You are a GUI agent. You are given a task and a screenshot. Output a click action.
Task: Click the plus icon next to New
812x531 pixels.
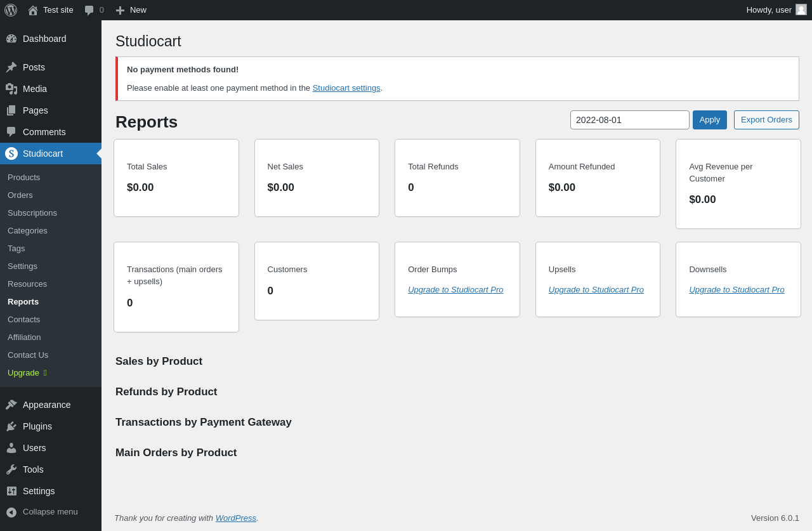coord(120,10)
